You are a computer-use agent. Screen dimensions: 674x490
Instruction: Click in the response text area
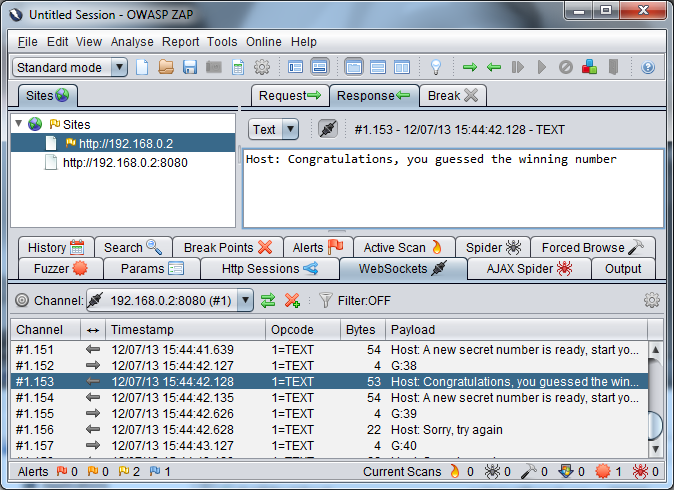[x=453, y=188]
